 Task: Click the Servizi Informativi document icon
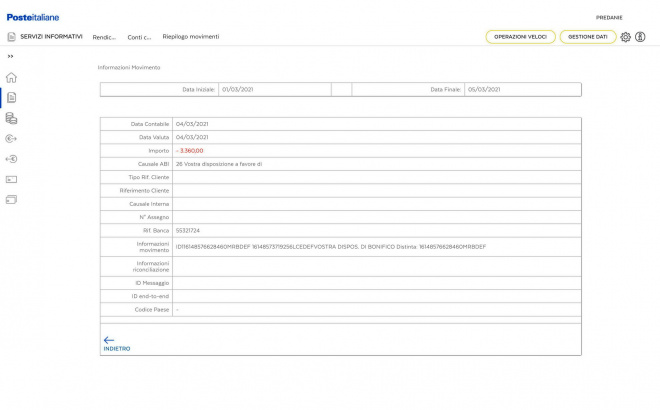coord(11,37)
